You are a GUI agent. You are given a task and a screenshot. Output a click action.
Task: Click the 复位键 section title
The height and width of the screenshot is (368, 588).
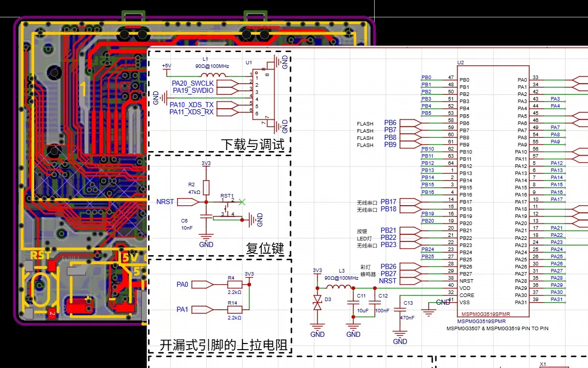coord(265,249)
